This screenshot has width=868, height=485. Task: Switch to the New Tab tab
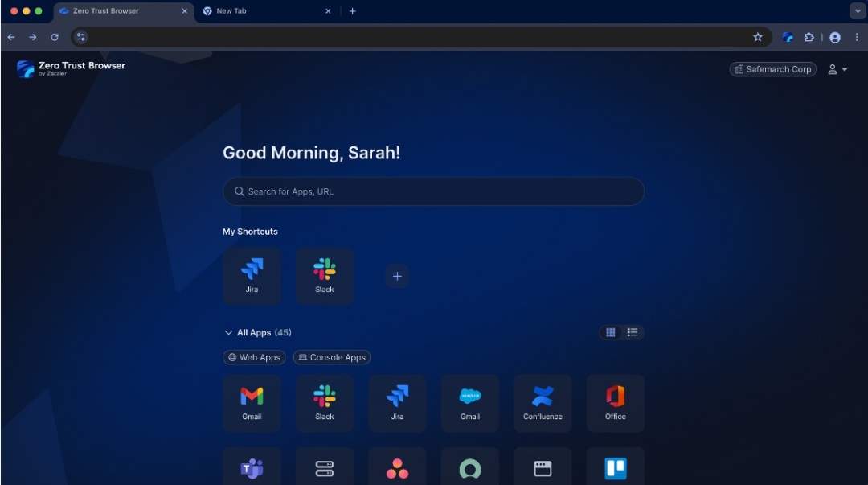(x=265, y=11)
